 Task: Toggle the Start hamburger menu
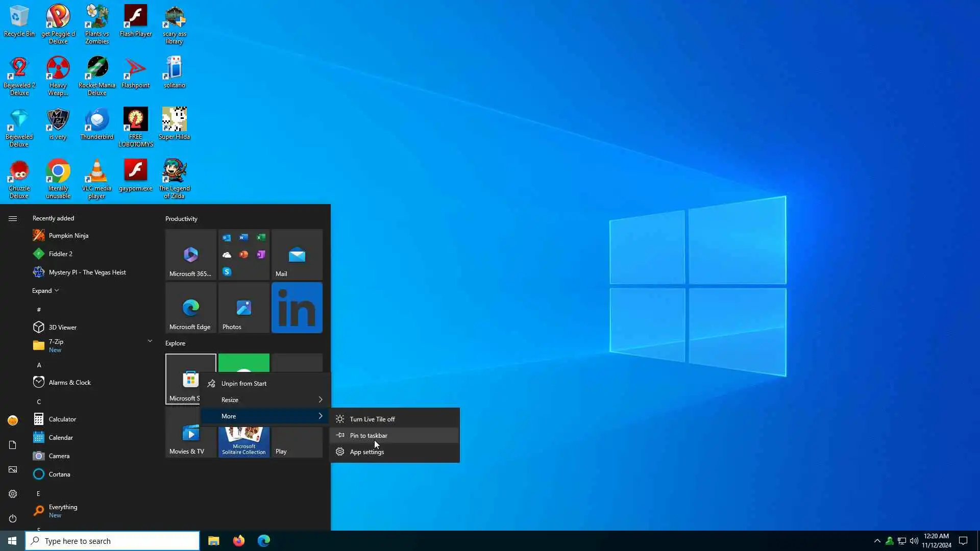13,218
